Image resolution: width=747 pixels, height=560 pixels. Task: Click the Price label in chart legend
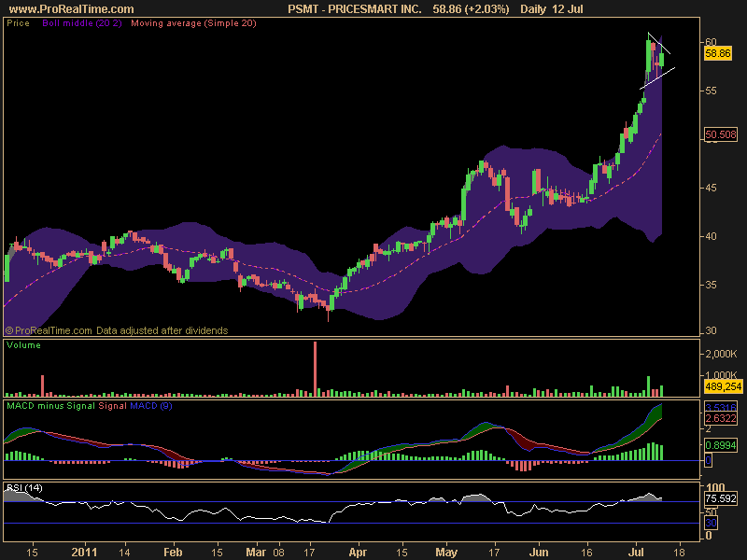[18, 23]
